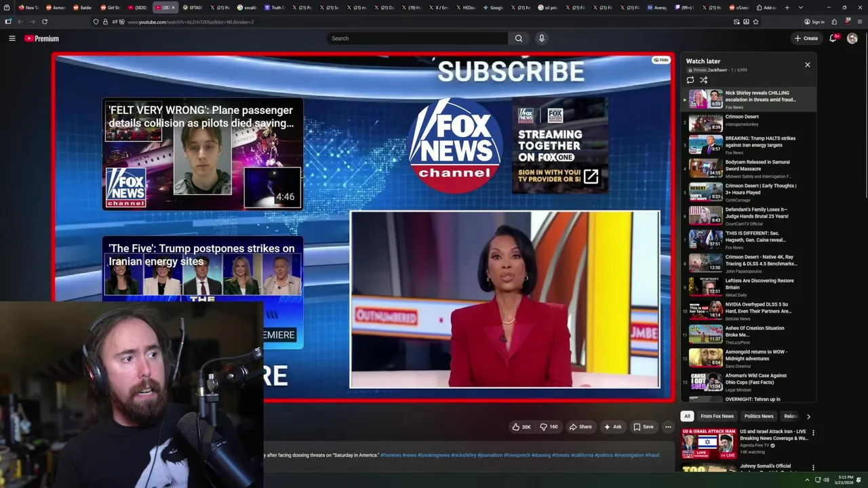Open the Outnumbered suggested video thumbnail

(505, 300)
